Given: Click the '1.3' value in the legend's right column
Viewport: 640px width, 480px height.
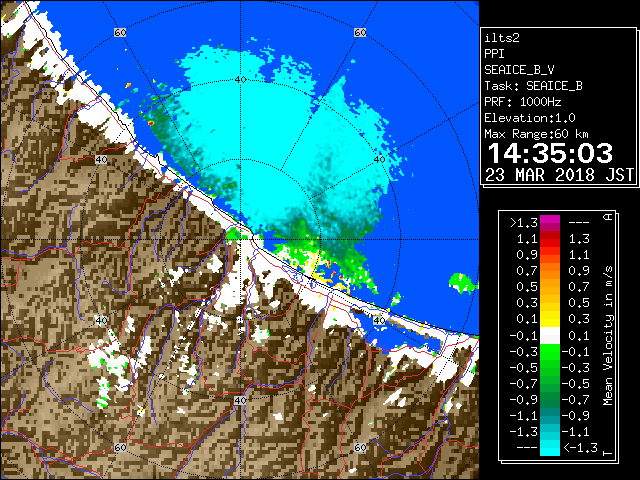Looking at the screenshot, I should click(579, 239).
